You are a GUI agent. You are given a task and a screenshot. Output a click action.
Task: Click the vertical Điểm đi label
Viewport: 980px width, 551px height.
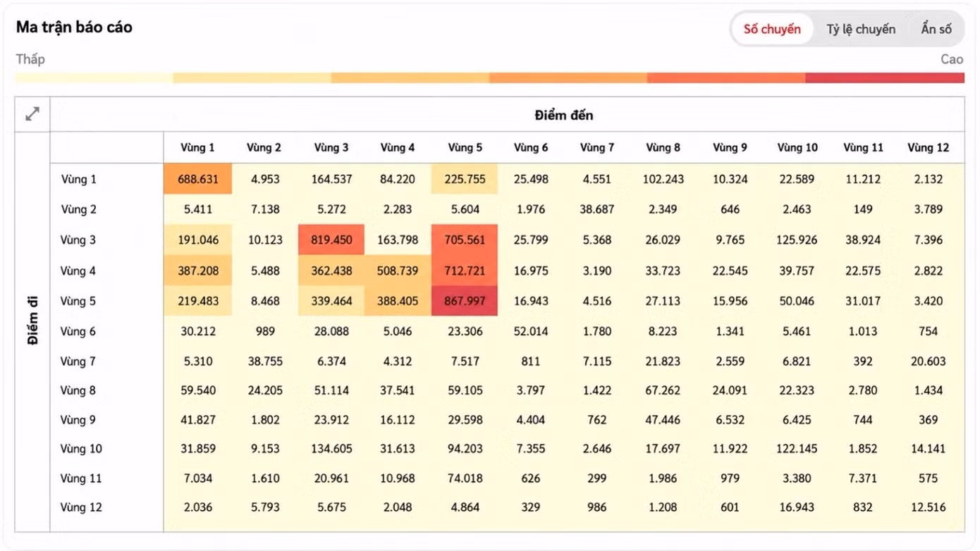click(32, 321)
